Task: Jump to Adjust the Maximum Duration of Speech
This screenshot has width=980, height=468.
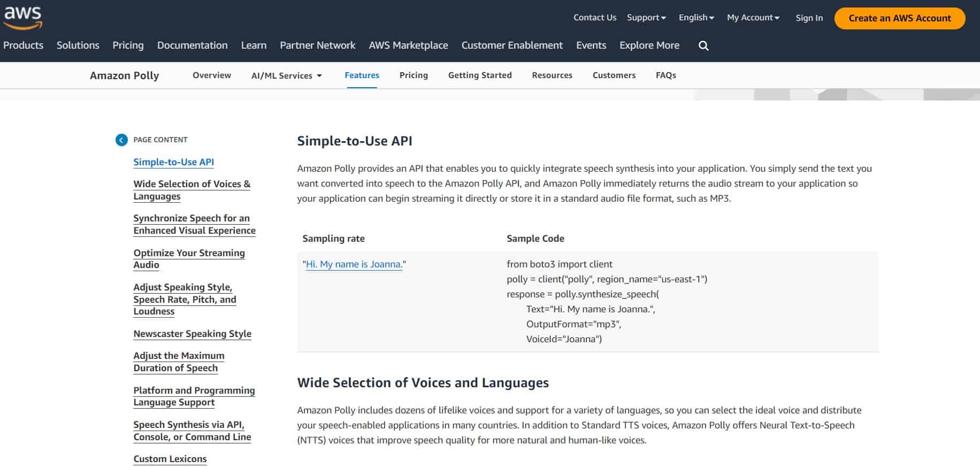Action: tap(179, 362)
